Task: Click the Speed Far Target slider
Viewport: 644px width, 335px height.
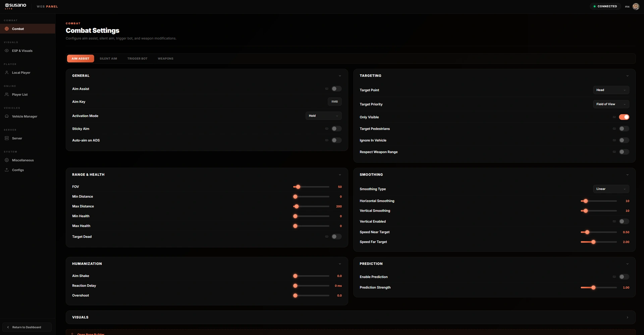Action: point(599,242)
